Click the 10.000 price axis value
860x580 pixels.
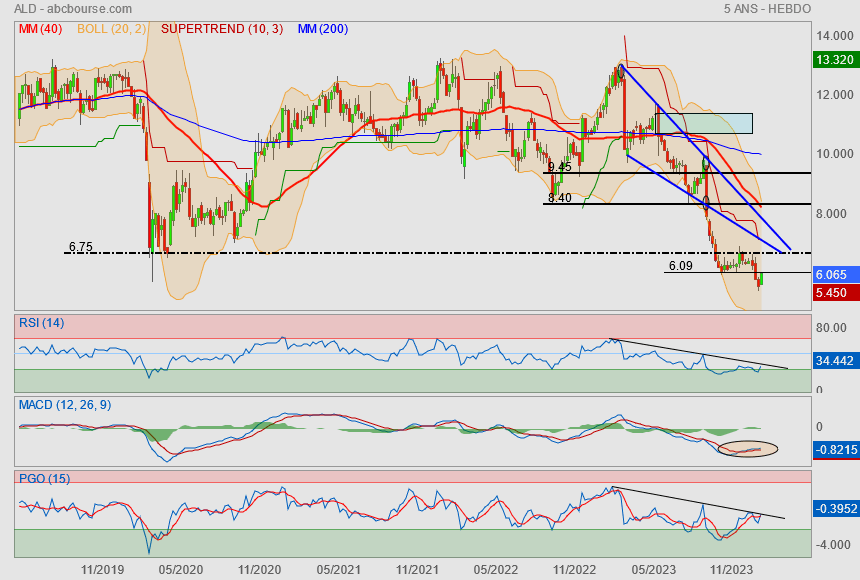(x=834, y=154)
